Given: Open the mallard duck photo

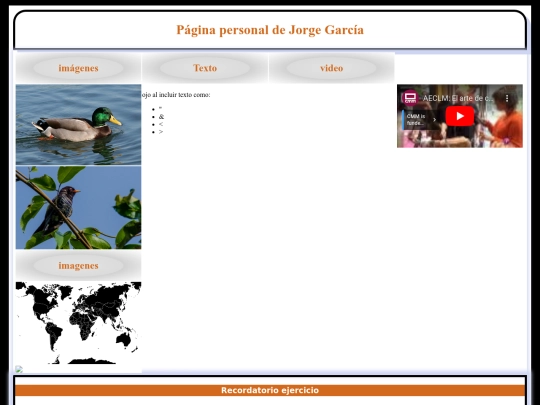Looking at the screenshot, I should [x=78, y=125].
